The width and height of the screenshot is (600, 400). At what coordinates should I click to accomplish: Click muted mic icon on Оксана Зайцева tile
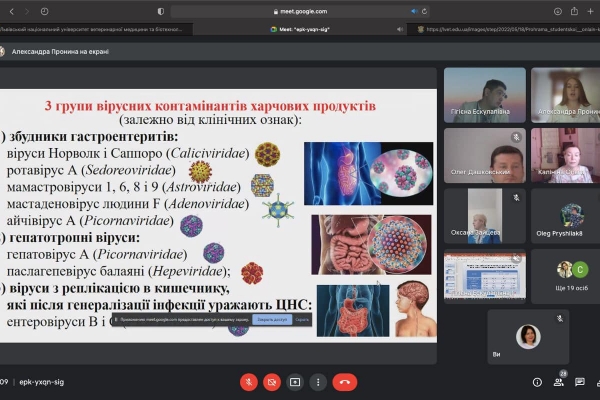point(516,198)
